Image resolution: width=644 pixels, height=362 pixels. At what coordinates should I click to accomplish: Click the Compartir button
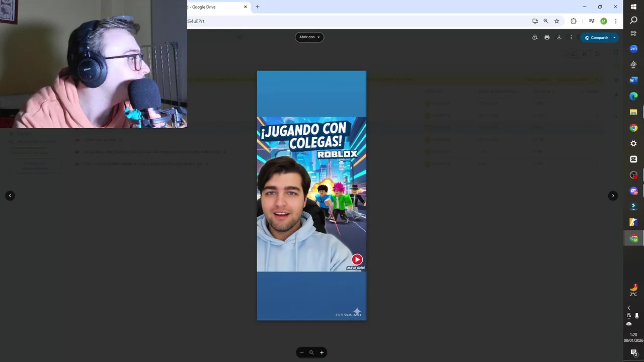point(596,38)
